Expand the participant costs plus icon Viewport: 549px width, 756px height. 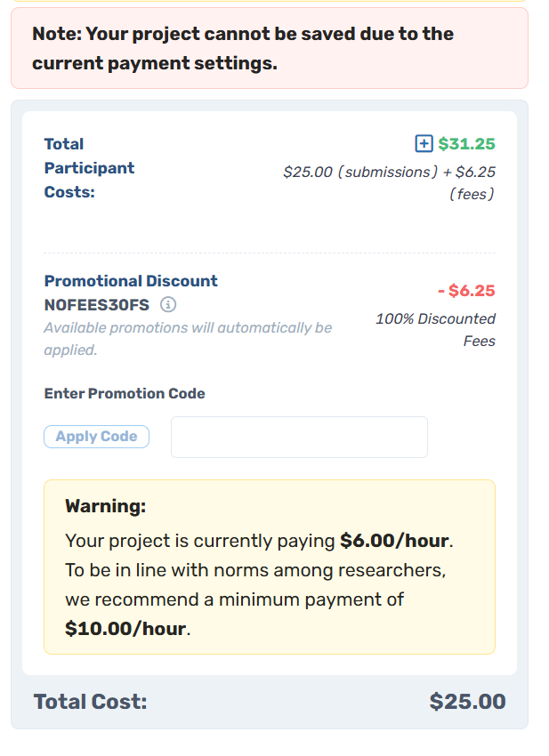pyautogui.click(x=424, y=144)
